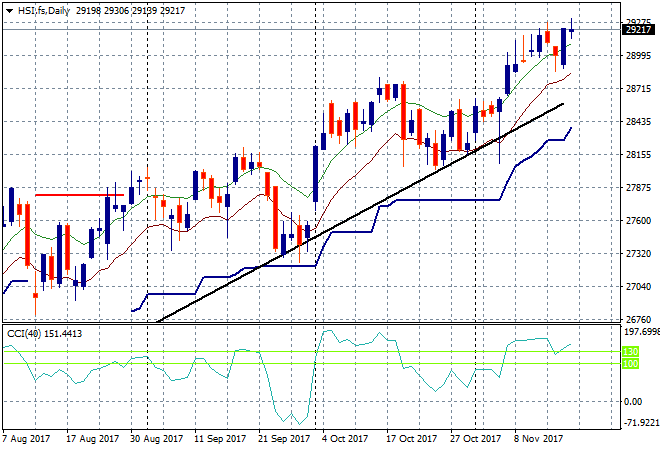
Task: Click the 197.6998 CCI scale value
Action: pos(641,332)
